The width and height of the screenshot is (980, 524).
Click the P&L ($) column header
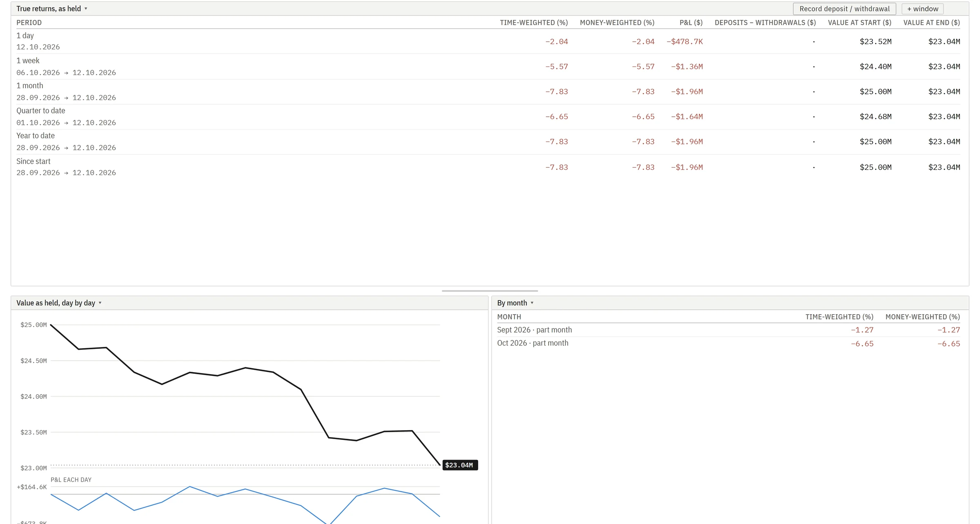[691, 22]
